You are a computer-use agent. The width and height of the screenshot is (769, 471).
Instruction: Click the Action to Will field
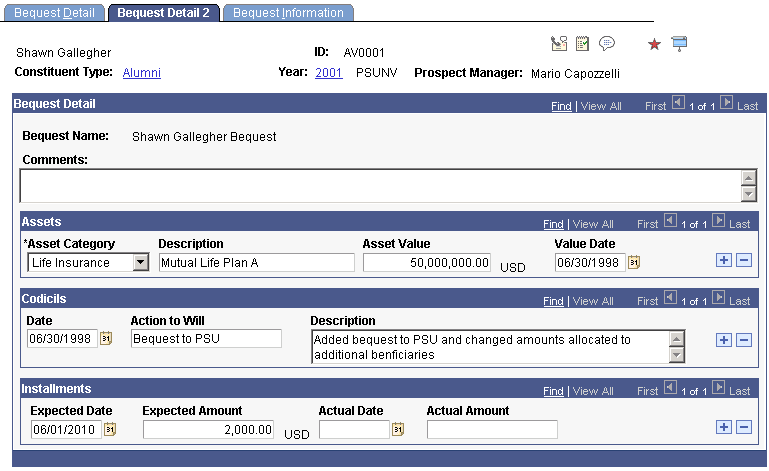coord(206,339)
